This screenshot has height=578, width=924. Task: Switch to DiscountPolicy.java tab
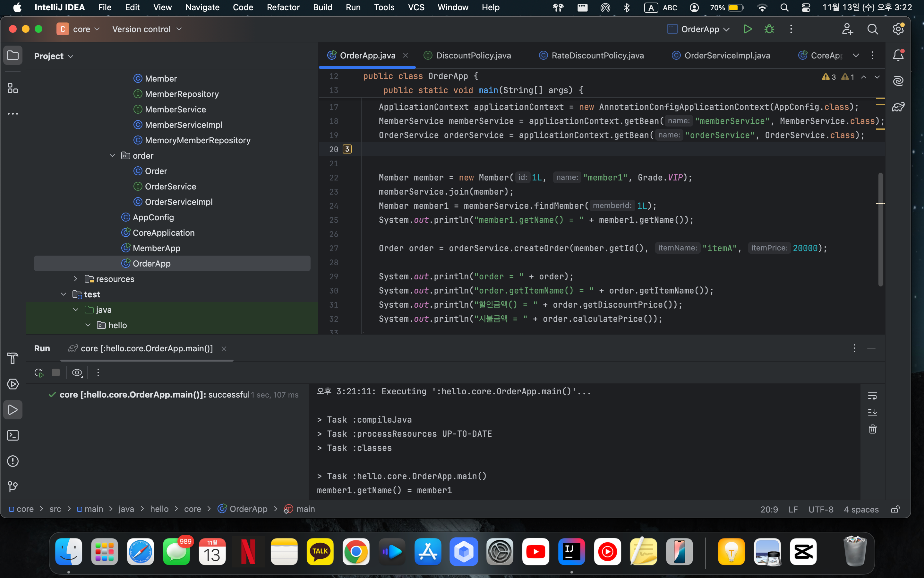coord(467,56)
